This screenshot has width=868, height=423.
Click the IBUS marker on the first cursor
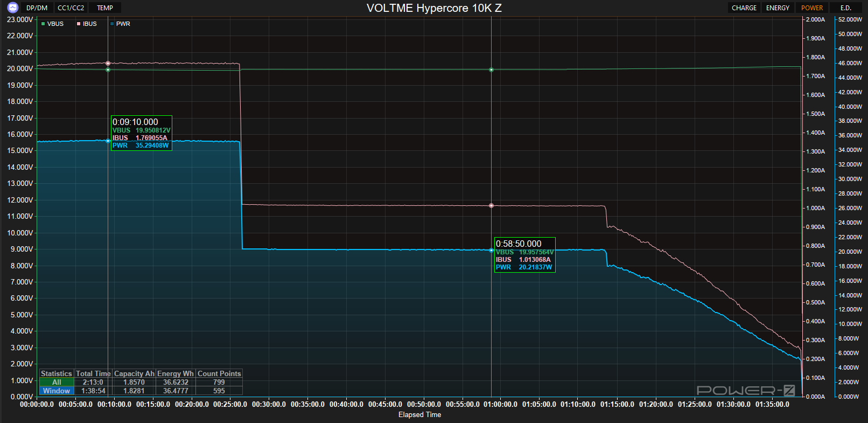[x=108, y=63]
